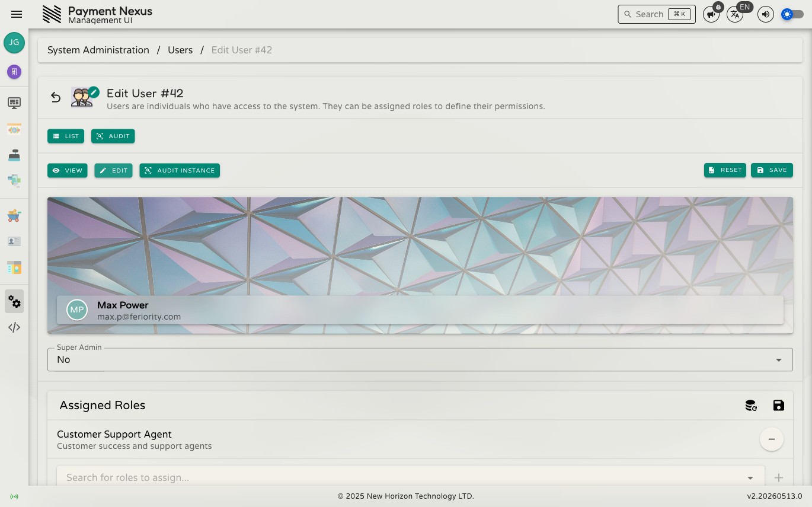Click the System Administration breadcrumb
Screen dimensions: 812x507
click(x=98, y=50)
